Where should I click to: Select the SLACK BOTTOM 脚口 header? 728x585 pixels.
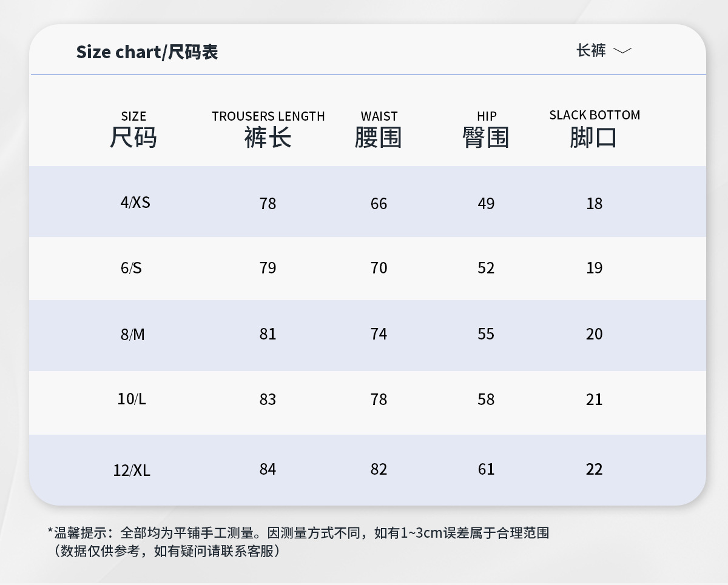(595, 130)
